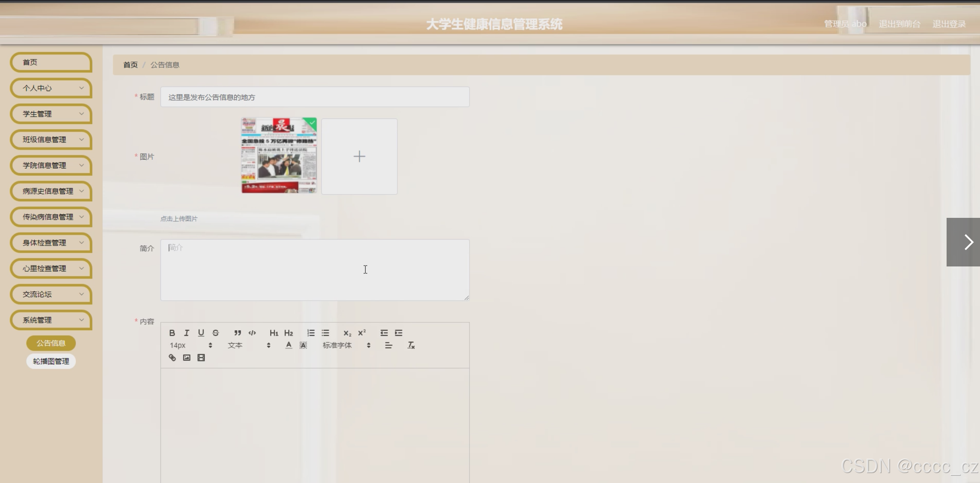Create a numbered ordered list
The height and width of the screenshot is (483, 980).
tap(311, 333)
